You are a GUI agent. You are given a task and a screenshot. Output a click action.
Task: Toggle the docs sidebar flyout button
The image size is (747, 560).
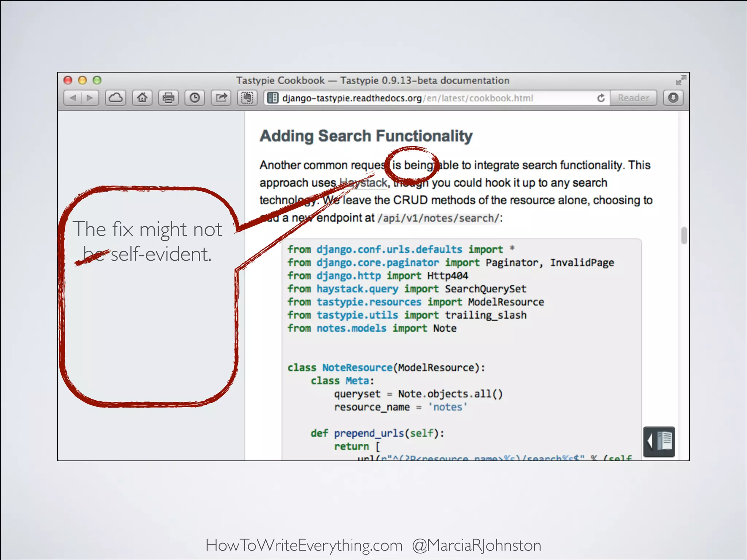click(x=659, y=442)
